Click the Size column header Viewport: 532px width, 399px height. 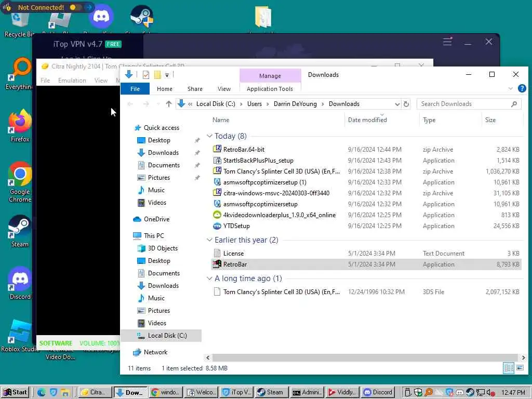490,120
